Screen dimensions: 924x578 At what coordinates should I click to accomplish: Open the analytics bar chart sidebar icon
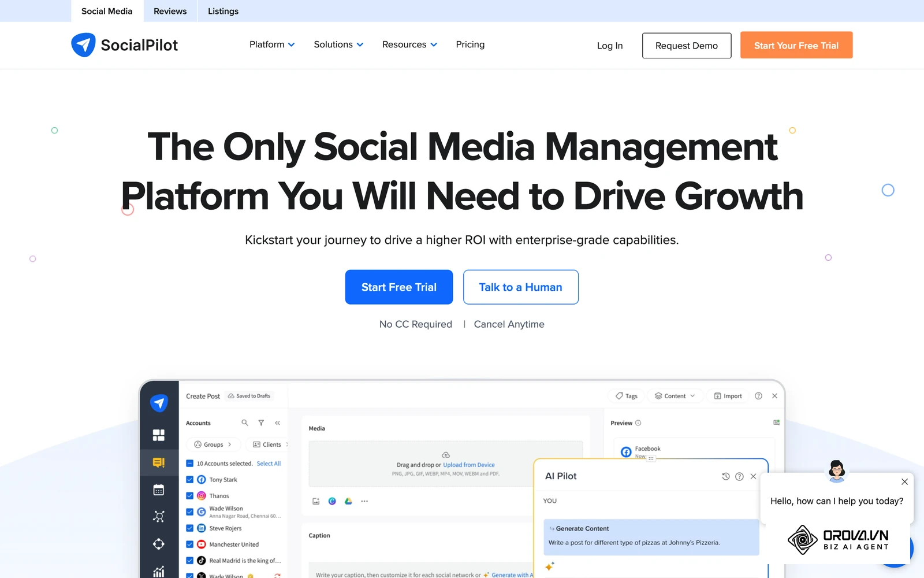pos(159,571)
